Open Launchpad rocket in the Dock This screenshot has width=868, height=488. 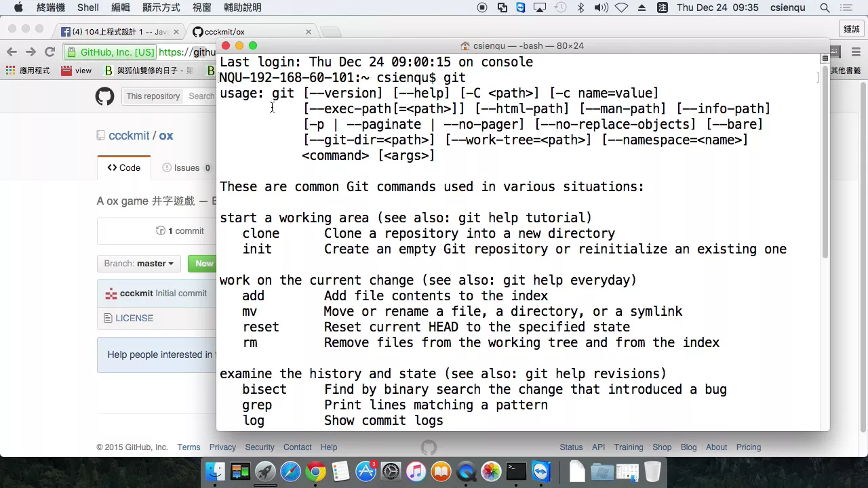click(x=265, y=471)
